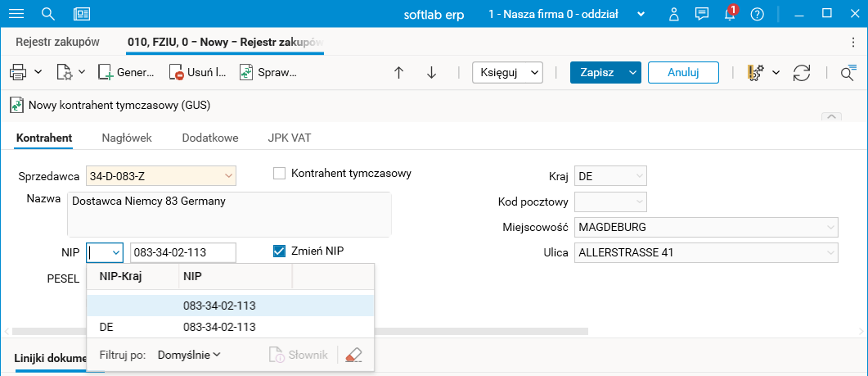Open the Księguj dropdown
Viewport: 868px width, 376px height.
508,72
